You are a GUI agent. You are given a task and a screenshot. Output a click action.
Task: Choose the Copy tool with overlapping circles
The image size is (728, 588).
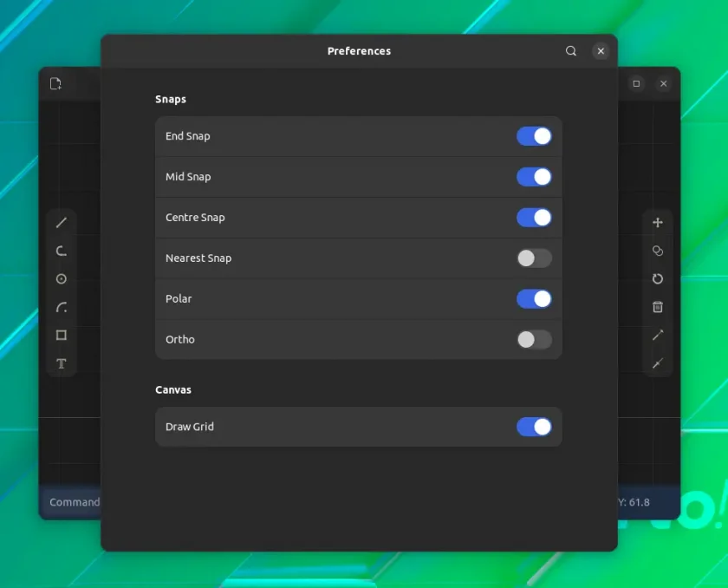[658, 251]
